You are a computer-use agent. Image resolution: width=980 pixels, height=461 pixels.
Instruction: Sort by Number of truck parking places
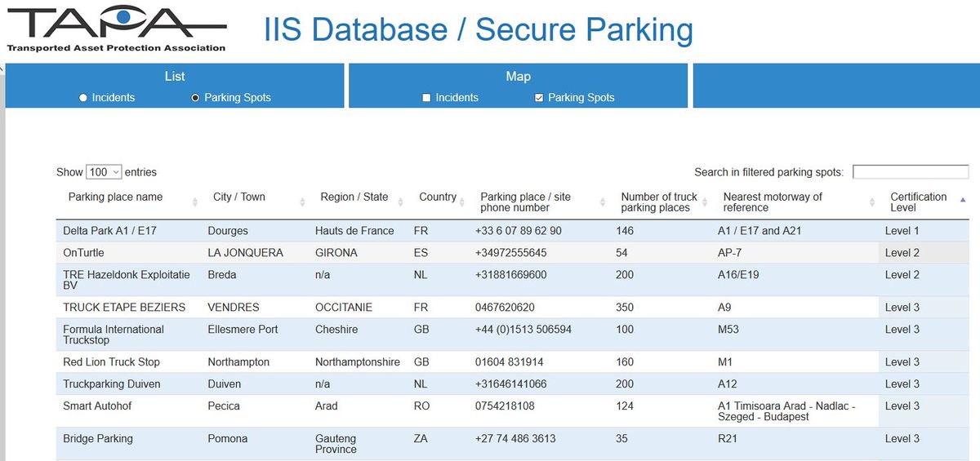click(x=659, y=202)
